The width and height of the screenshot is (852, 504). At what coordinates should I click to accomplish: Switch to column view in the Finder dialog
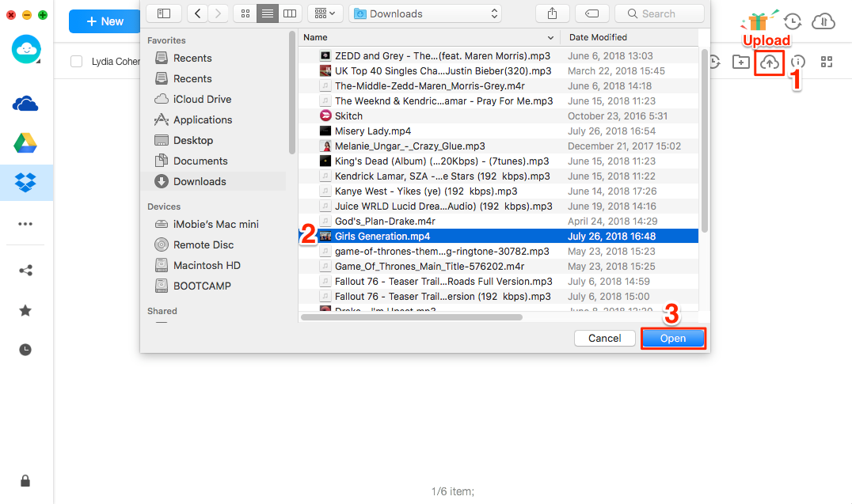[x=289, y=13]
